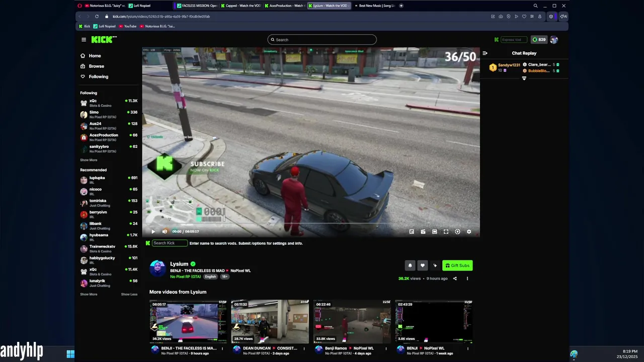
Task: Follow Lysium with the heart button
Action: [423, 265]
